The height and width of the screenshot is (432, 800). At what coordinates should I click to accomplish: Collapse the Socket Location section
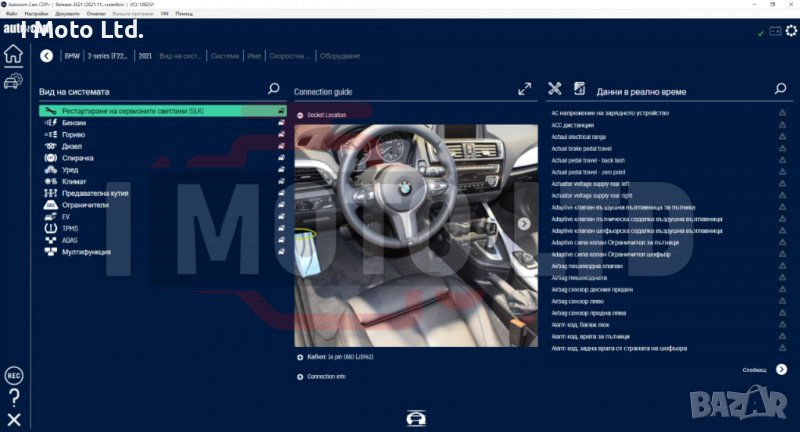click(x=300, y=115)
